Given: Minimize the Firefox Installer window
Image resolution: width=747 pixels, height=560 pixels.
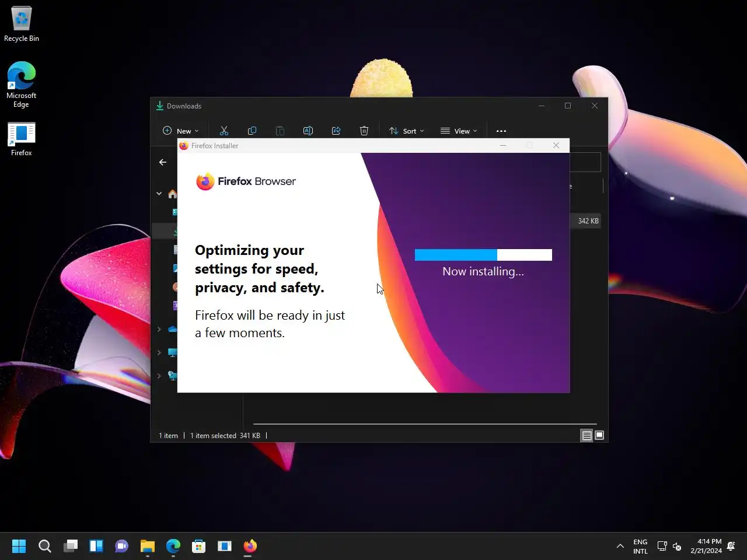Looking at the screenshot, I should click(503, 146).
